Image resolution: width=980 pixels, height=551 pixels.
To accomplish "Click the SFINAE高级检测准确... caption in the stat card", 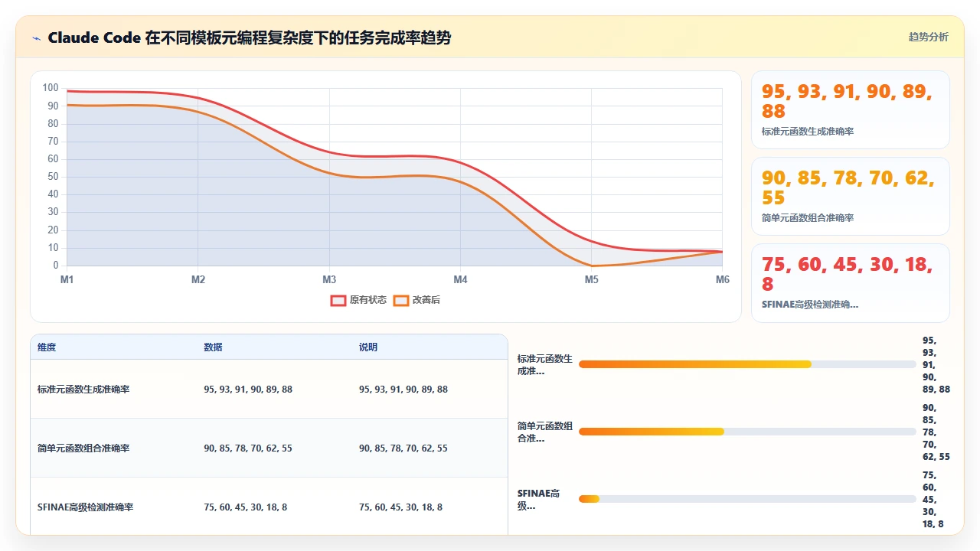I will (x=810, y=305).
